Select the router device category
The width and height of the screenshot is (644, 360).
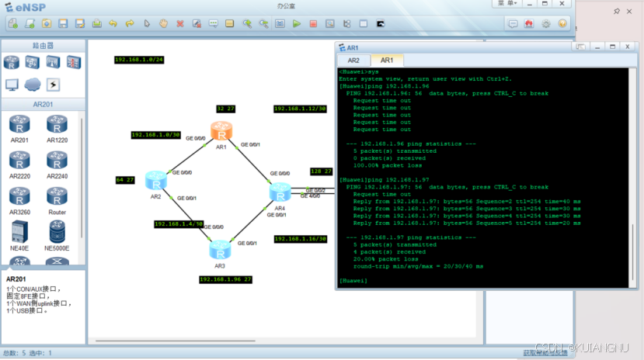(12, 62)
